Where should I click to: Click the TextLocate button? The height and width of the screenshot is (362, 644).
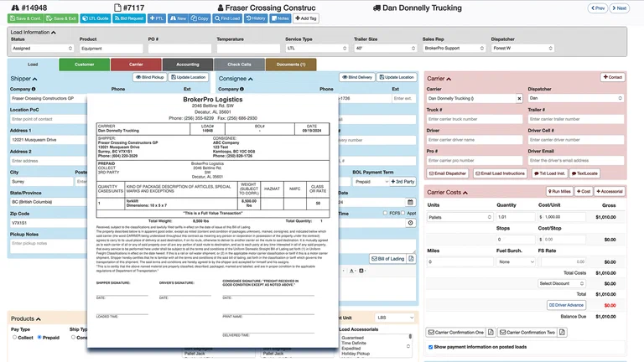(x=584, y=173)
